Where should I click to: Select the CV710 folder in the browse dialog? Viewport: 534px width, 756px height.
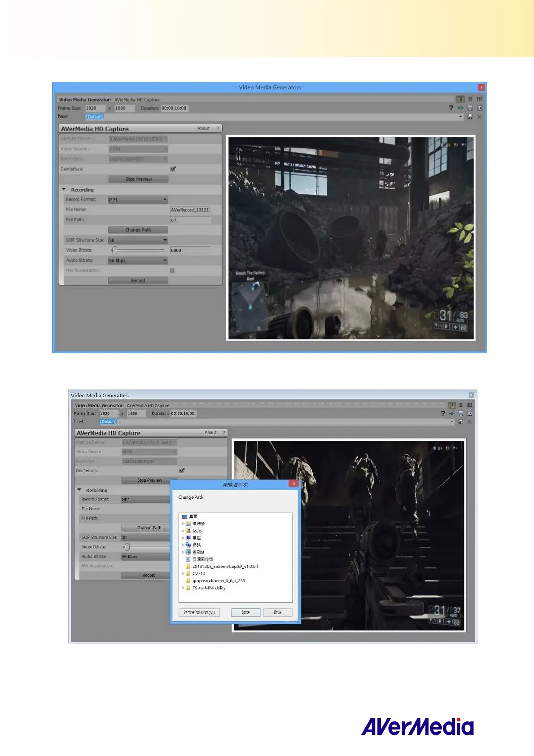(199, 574)
